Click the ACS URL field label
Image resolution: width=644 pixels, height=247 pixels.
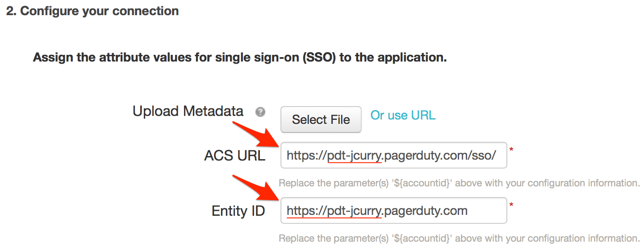pyautogui.click(x=234, y=156)
